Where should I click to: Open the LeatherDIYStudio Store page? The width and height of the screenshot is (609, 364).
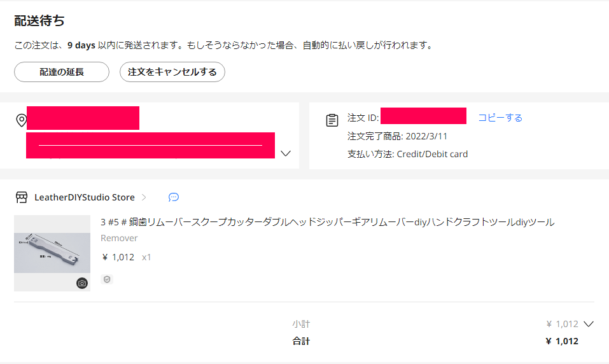tap(85, 197)
